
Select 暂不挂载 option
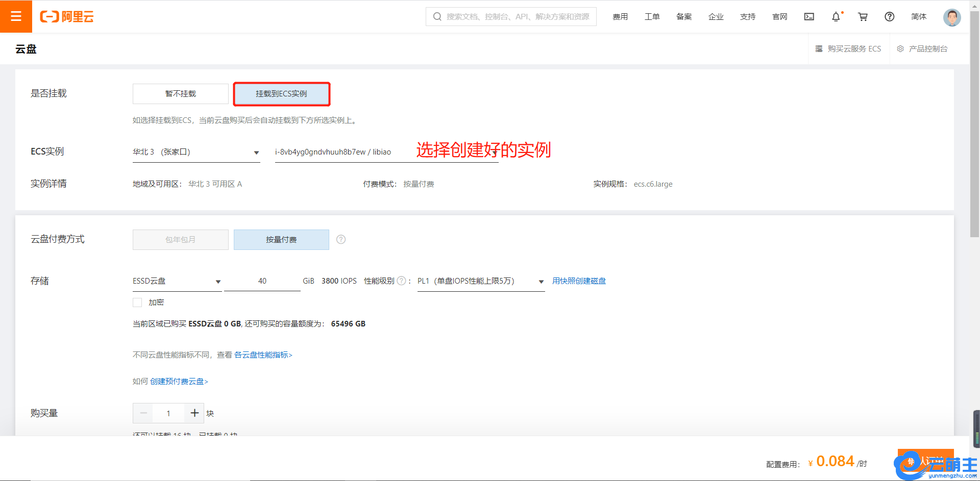(180, 94)
